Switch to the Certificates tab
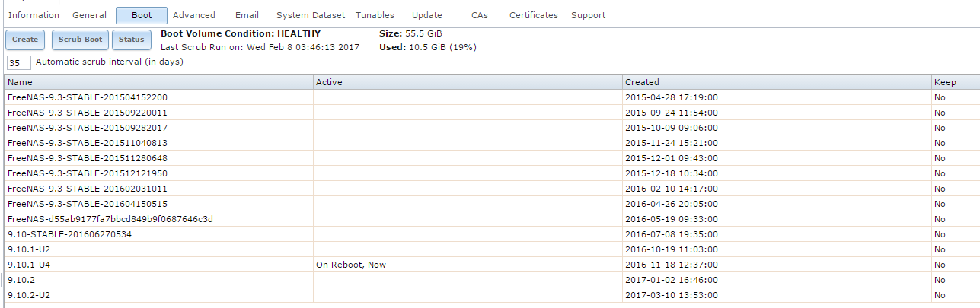This screenshot has height=308, width=980. coord(534,15)
